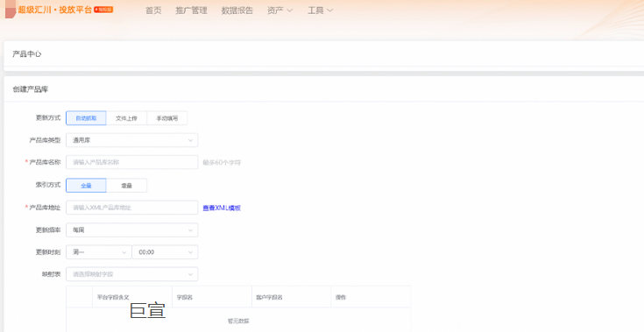The height and width of the screenshot is (332, 644).
Task: Click the 创建产品库 section title
Action: click(30, 89)
